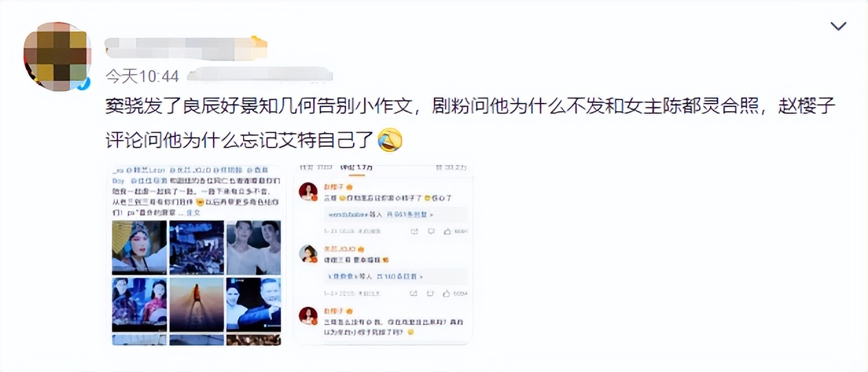
Task: Open the post options chevron menu
Action: click(x=838, y=27)
